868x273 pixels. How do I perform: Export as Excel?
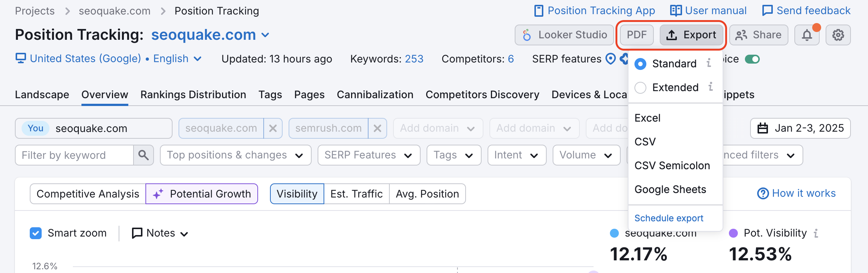coord(675,118)
